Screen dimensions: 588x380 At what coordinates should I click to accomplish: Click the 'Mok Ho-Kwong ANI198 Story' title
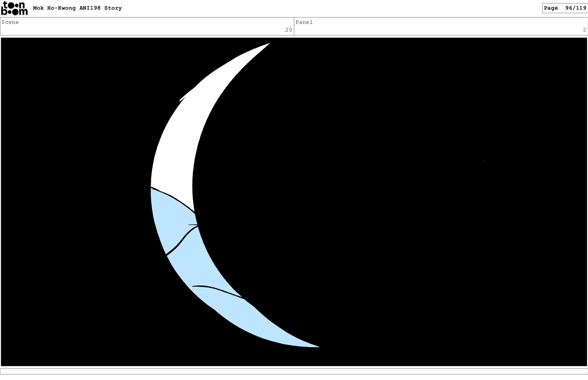pos(77,8)
